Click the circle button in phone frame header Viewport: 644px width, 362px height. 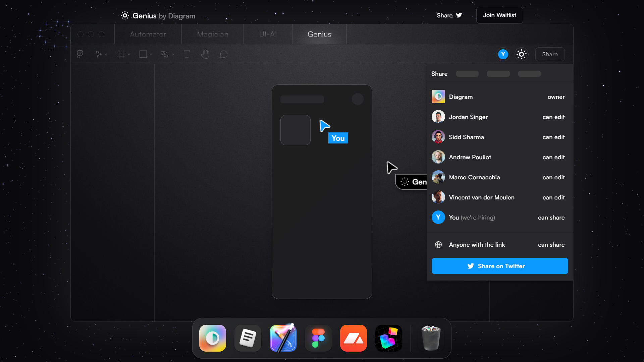[358, 99]
